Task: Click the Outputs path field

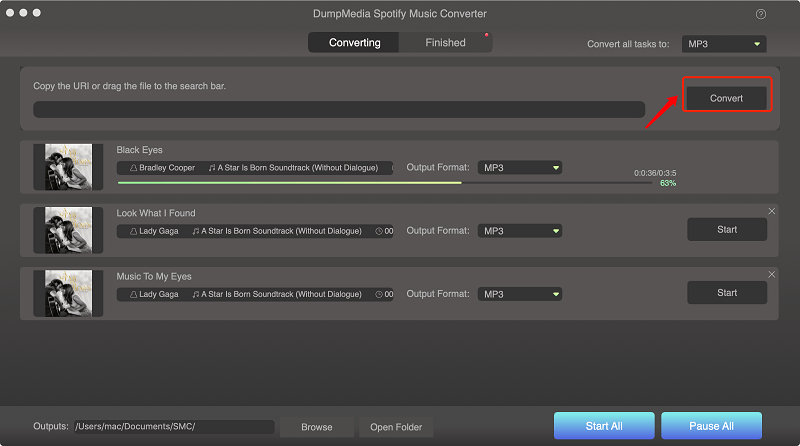Action: 174,427
